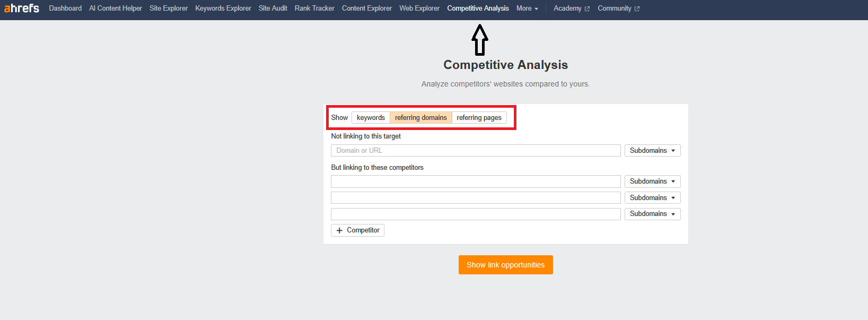Click 'But linking to these competitors' label

point(377,168)
